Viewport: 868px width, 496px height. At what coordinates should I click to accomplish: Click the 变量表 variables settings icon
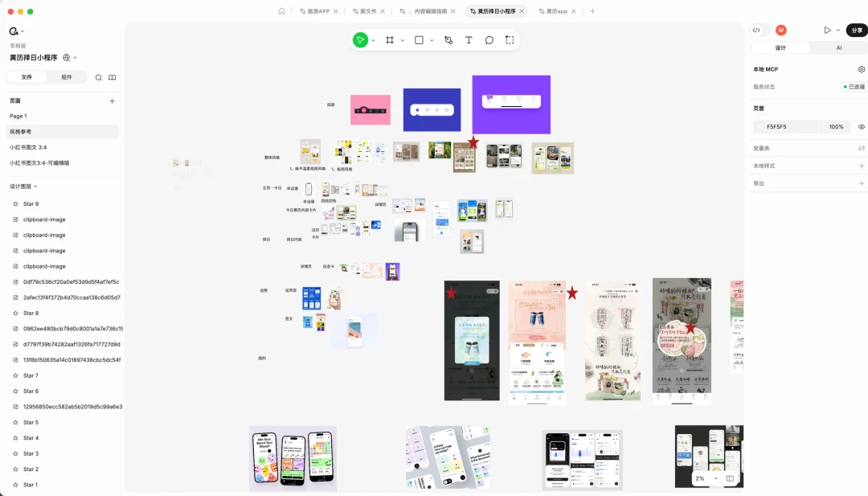(x=862, y=149)
